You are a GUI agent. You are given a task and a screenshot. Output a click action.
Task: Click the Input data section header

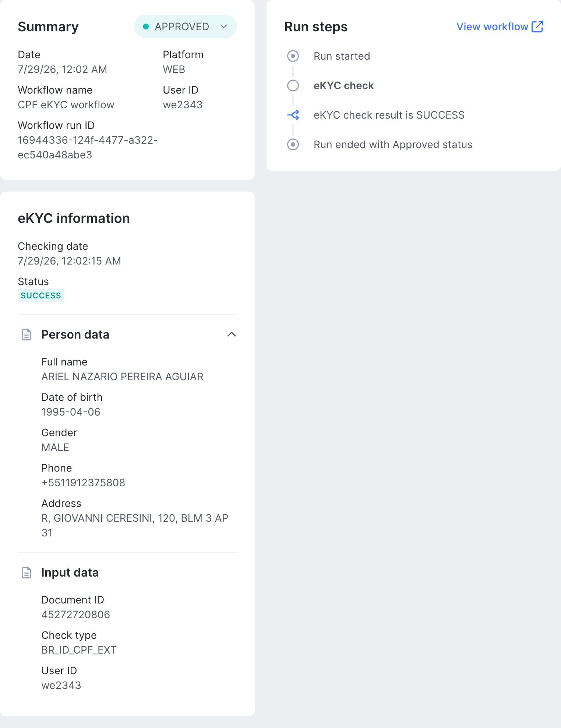(127, 573)
